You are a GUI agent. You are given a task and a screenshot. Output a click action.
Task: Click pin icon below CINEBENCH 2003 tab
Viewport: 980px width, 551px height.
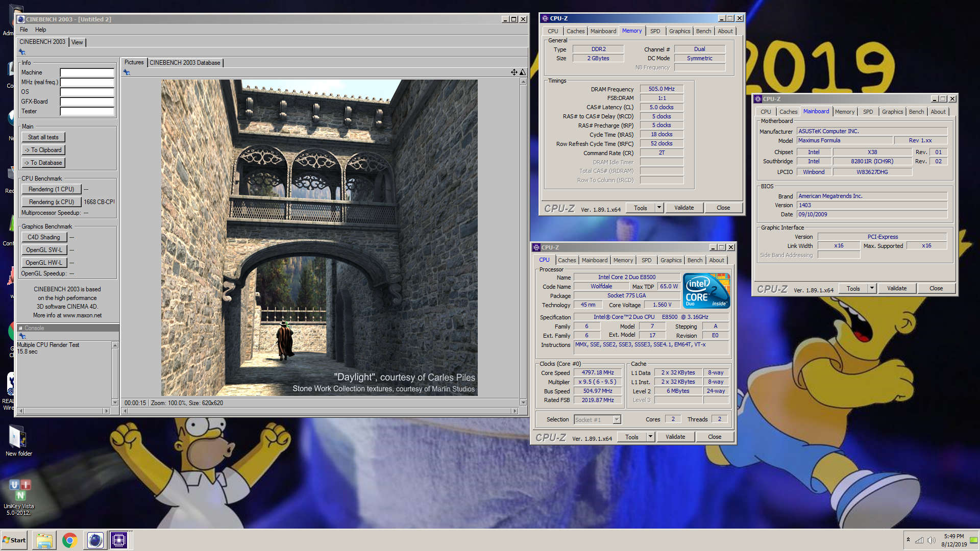tap(22, 52)
